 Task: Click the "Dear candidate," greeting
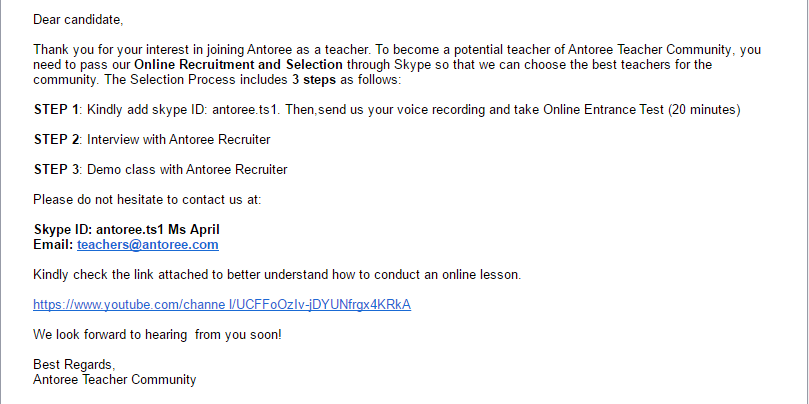point(79,19)
